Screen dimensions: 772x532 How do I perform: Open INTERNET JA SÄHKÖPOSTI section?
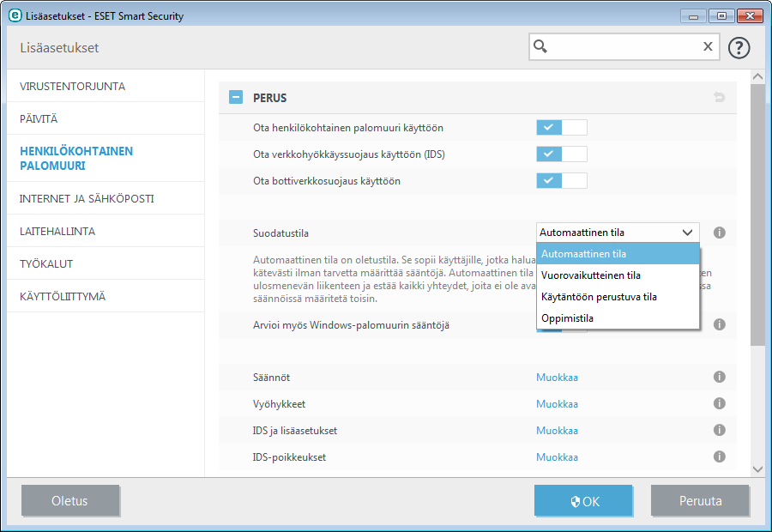106,198
